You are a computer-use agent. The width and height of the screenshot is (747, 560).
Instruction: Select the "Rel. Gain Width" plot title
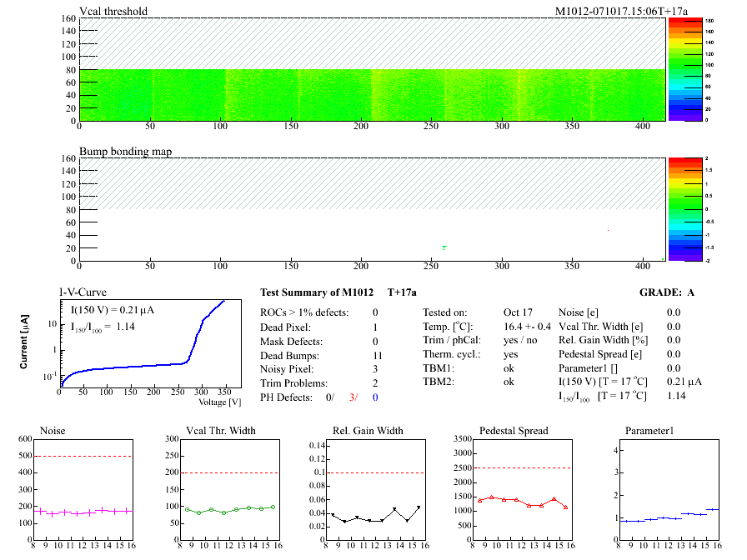[367, 431]
